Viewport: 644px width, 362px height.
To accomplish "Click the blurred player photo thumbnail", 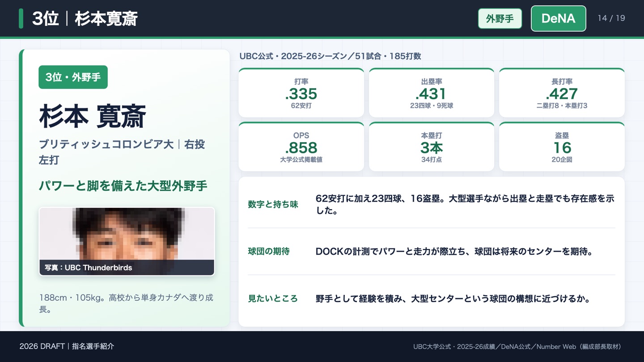I will pos(127,241).
